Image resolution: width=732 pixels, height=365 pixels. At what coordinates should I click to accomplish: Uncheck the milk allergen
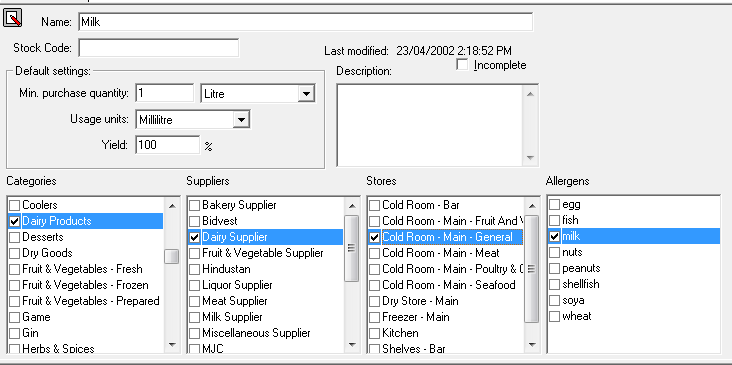coord(554,237)
